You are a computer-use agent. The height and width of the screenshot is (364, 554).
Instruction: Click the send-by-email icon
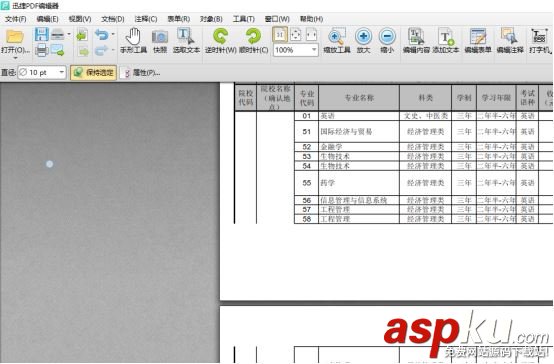tap(58, 50)
